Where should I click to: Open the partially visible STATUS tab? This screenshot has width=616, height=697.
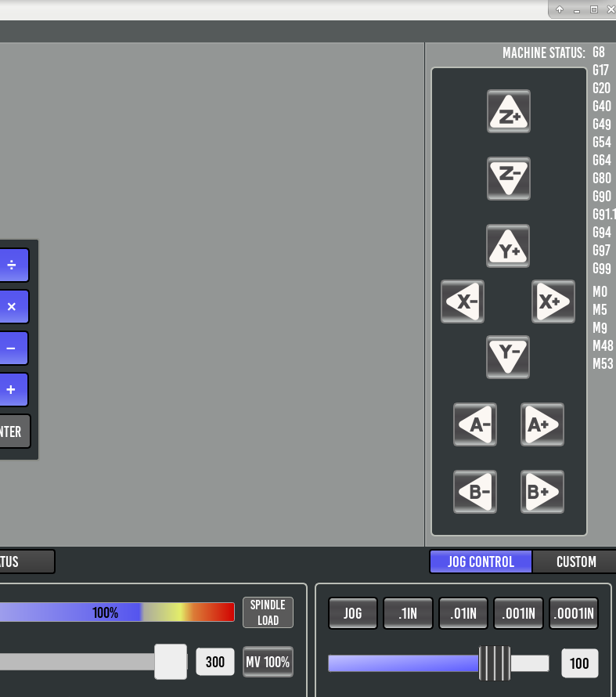click(27, 562)
